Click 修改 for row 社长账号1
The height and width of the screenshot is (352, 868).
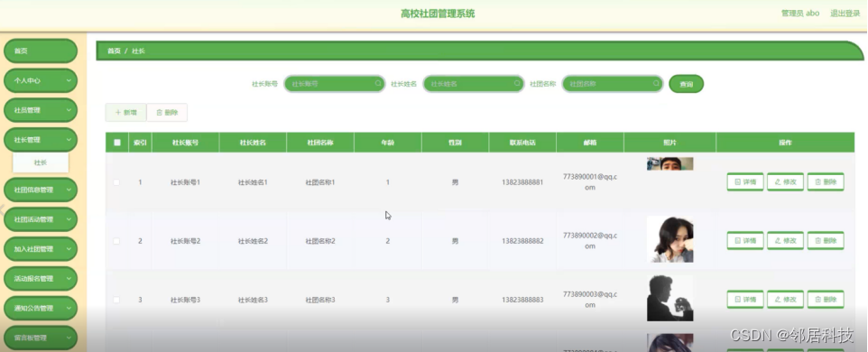786,182
